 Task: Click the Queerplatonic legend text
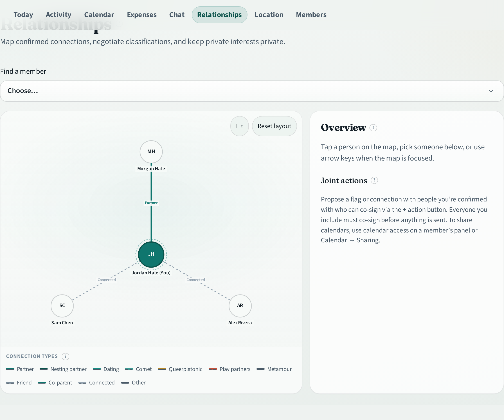(185, 369)
